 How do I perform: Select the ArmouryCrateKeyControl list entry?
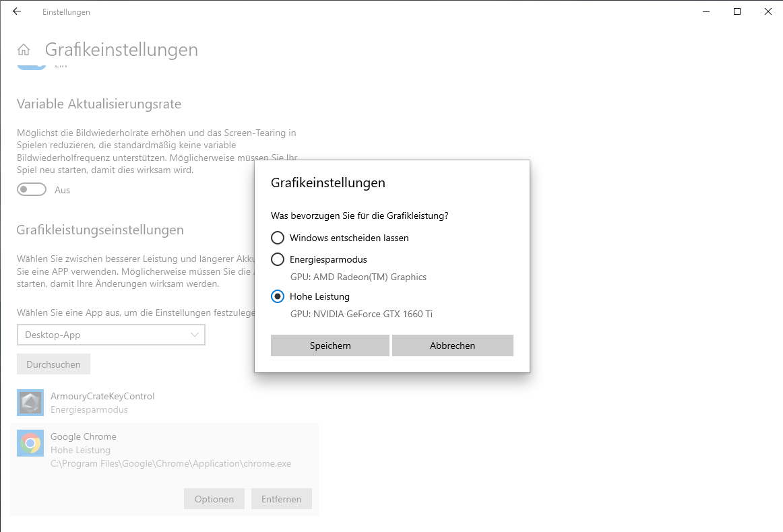pos(164,403)
